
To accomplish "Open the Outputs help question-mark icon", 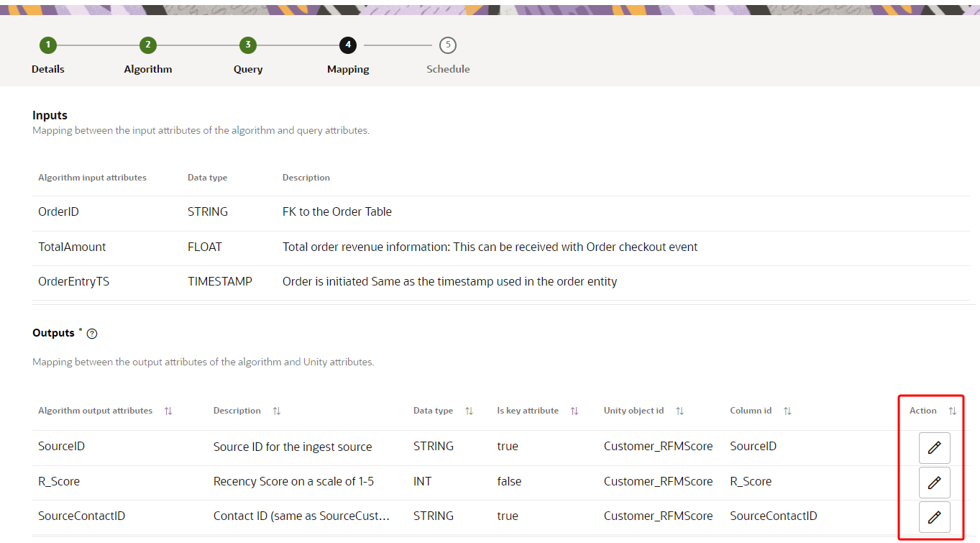I will coord(92,334).
